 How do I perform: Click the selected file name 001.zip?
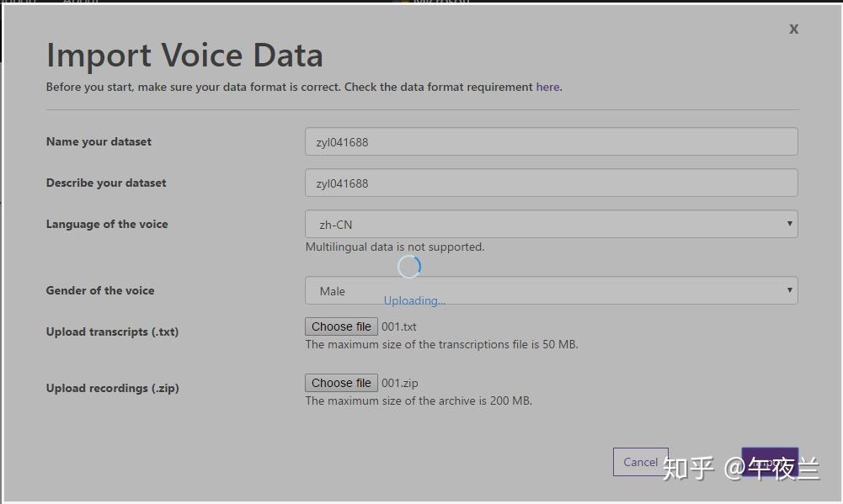coord(400,383)
